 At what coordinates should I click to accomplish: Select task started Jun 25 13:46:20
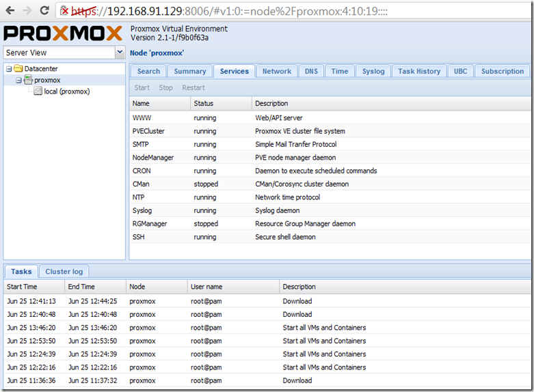pos(267,328)
